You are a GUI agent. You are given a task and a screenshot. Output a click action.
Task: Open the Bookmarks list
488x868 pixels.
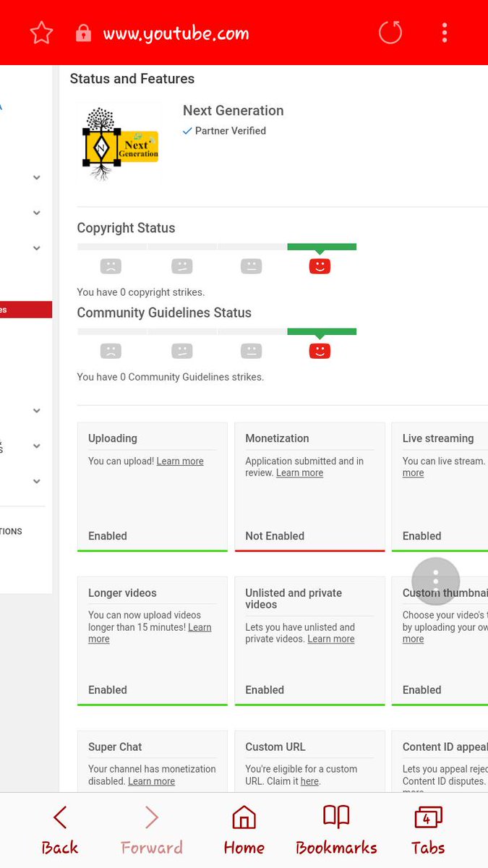(x=336, y=830)
